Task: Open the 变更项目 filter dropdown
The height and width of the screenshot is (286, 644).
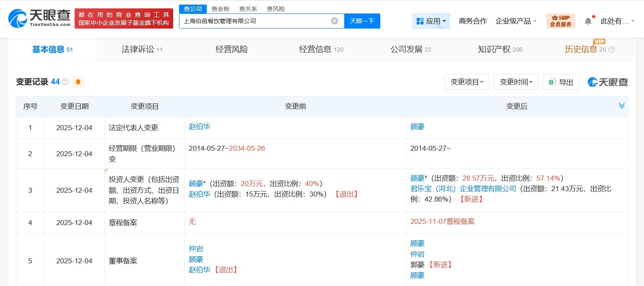Action: coord(467,82)
